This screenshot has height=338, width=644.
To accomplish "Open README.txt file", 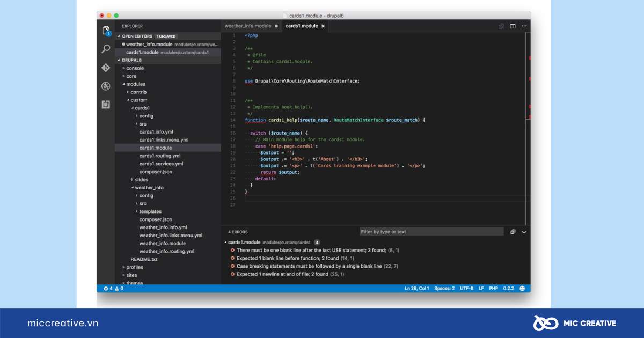I will pos(144,259).
